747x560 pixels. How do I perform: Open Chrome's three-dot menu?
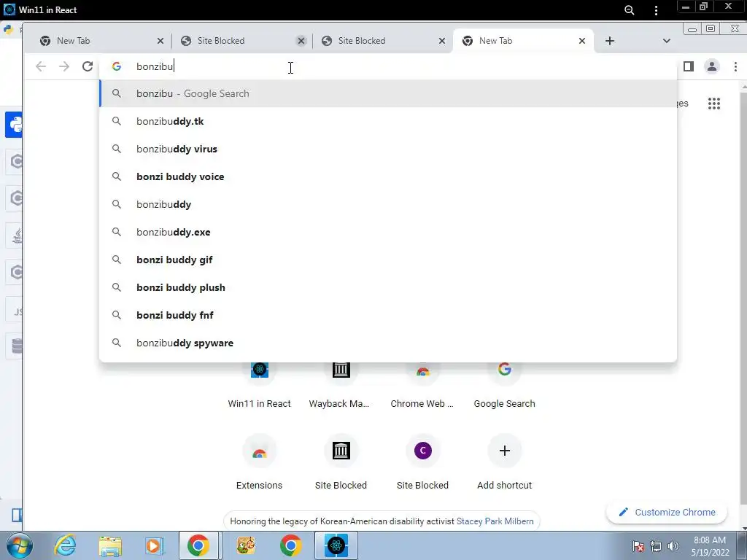[735, 66]
